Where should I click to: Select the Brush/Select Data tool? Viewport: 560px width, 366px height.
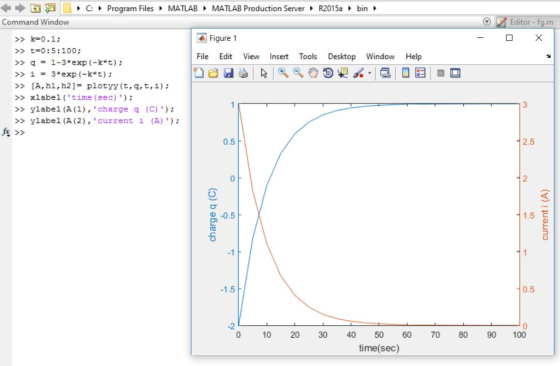click(358, 73)
